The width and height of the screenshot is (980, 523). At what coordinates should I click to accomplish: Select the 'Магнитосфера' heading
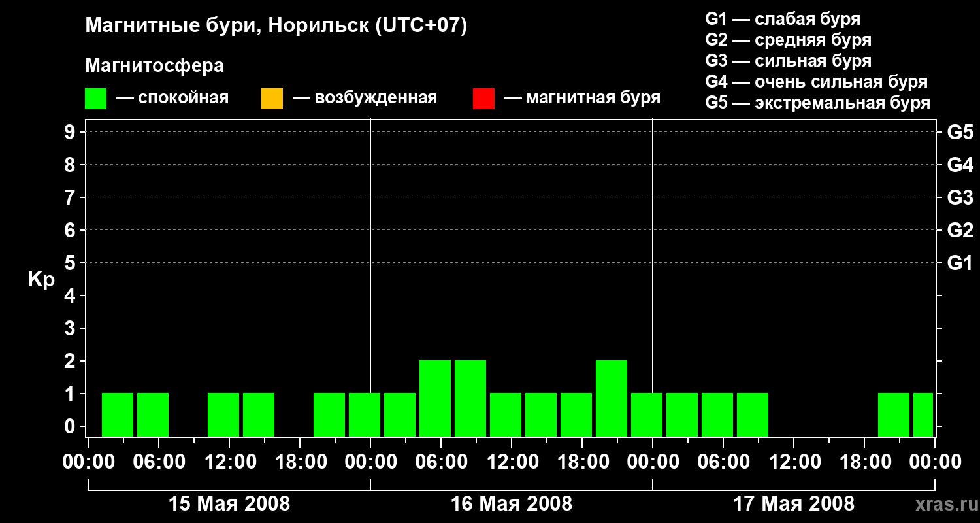click(x=154, y=66)
